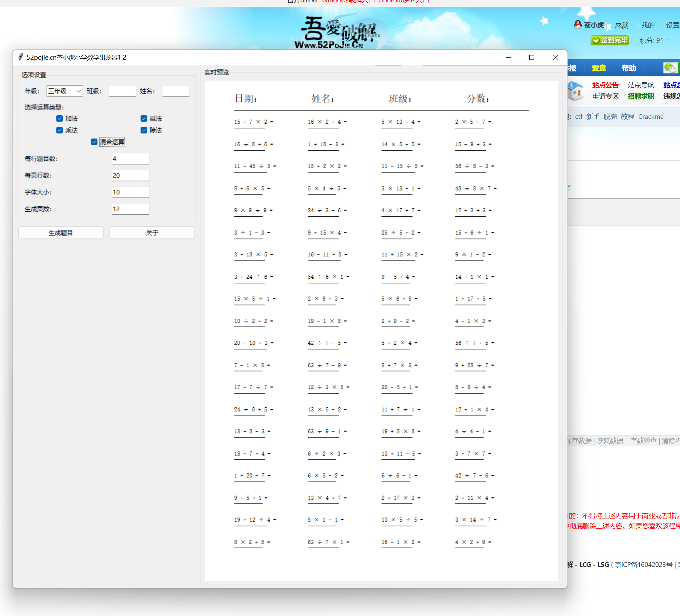
Task: Click the 关于 button
Action: click(x=152, y=233)
